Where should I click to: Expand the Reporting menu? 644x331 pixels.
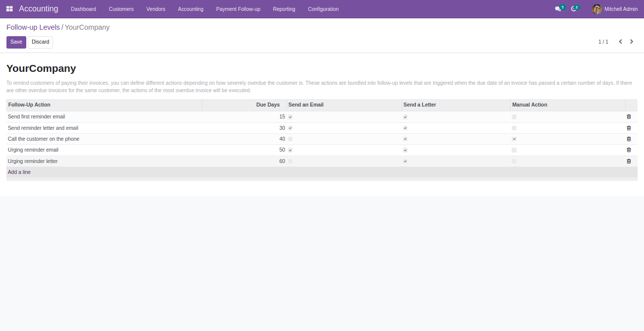(x=284, y=9)
